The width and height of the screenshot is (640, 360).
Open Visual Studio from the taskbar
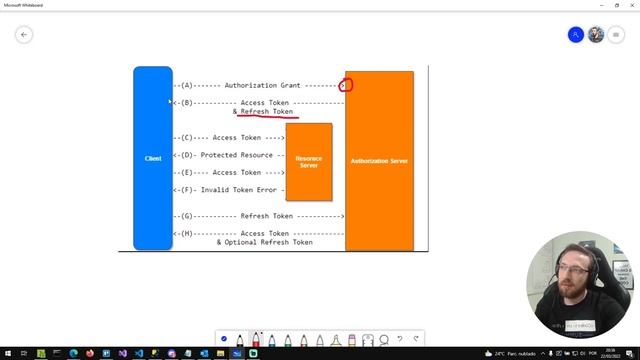point(122,353)
